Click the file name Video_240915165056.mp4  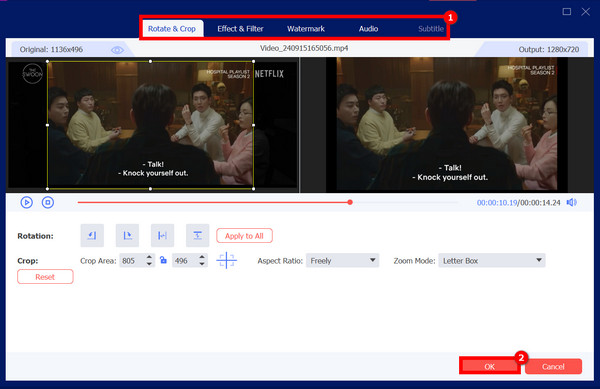304,48
